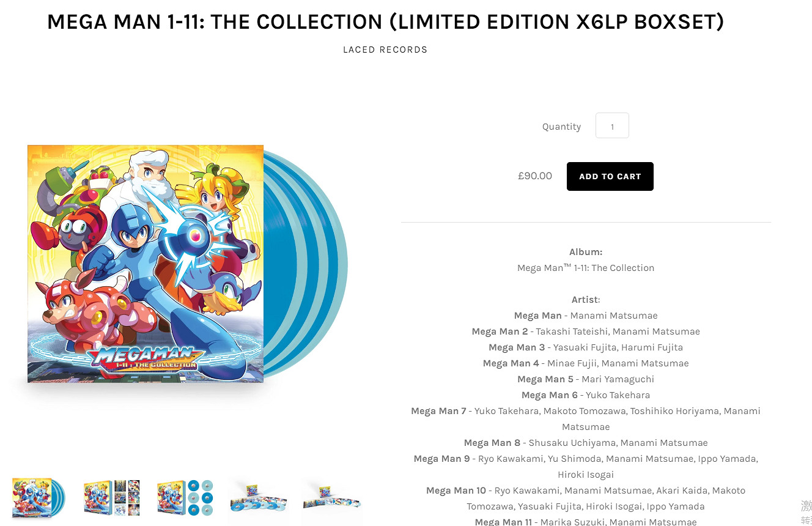The height and width of the screenshot is (526, 812).
Task: Focus the Quantity input box
Action: [612, 126]
